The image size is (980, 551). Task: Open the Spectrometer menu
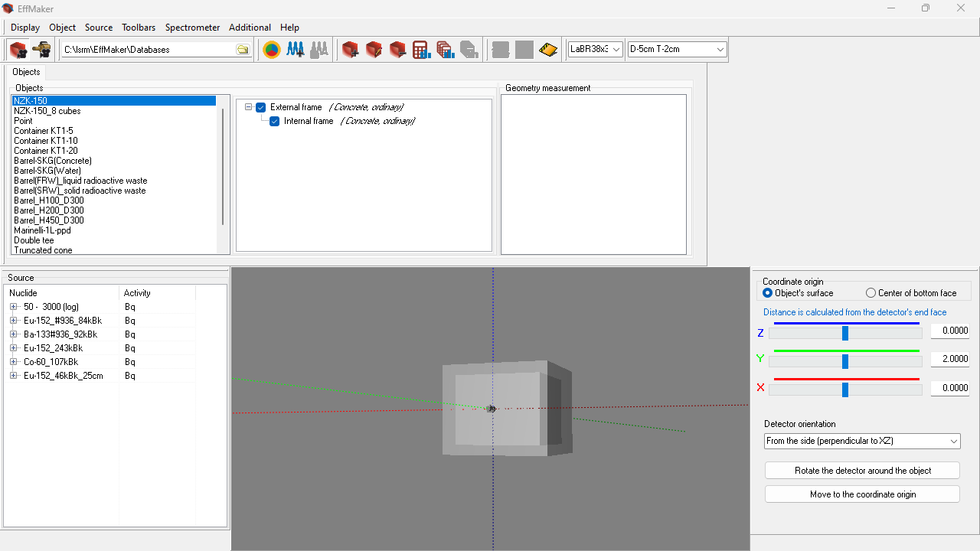192,28
